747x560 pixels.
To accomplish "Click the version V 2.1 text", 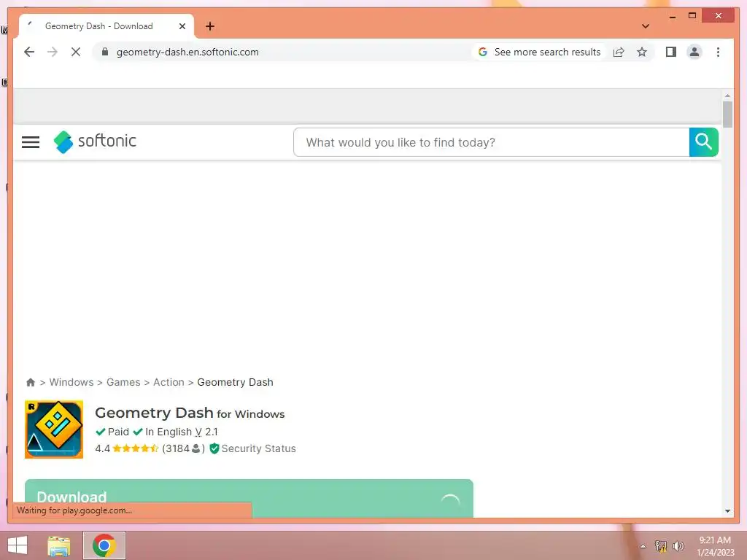I will tap(206, 432).
